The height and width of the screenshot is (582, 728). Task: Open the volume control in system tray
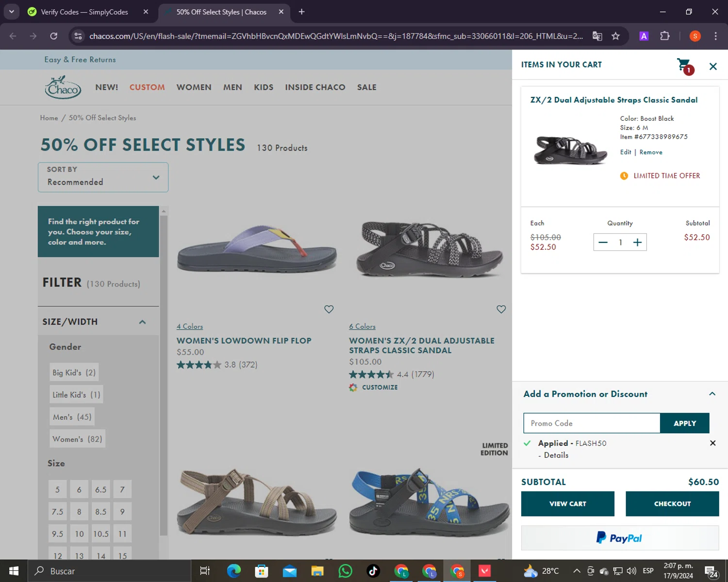tap(631, 571)
